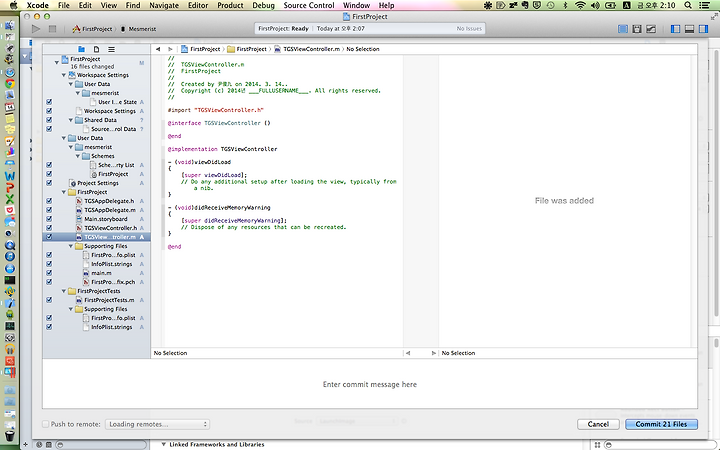Collapse Linked Frameworks and Libraries section
This screenshot has height=450, width=720.
[x=163, y=444]
